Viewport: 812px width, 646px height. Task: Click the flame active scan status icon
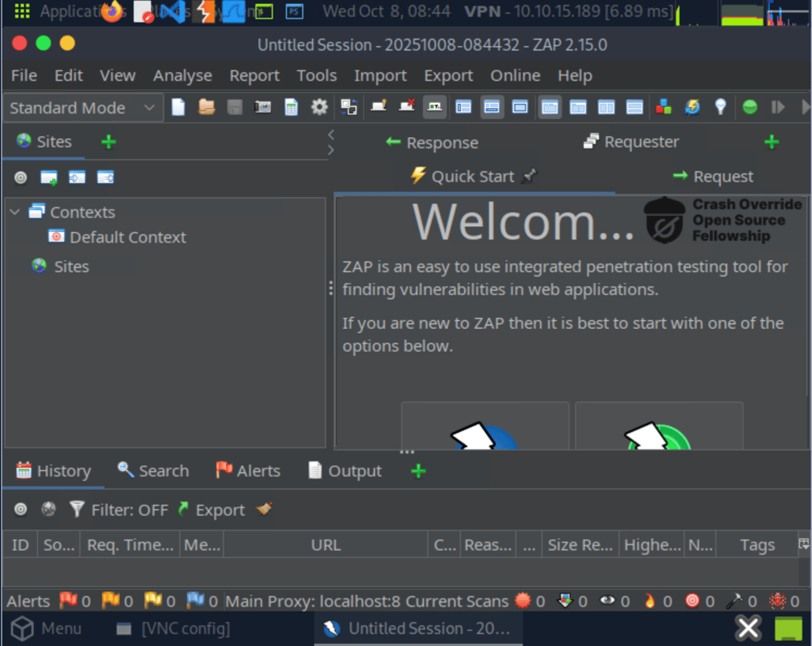[649, 601]
